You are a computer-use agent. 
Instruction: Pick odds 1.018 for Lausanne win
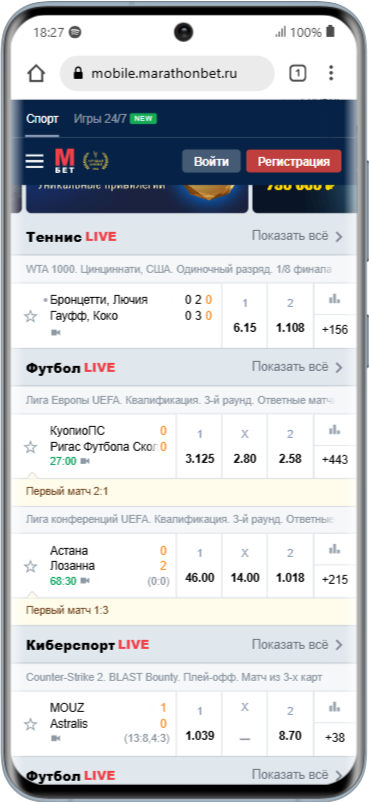290,566
